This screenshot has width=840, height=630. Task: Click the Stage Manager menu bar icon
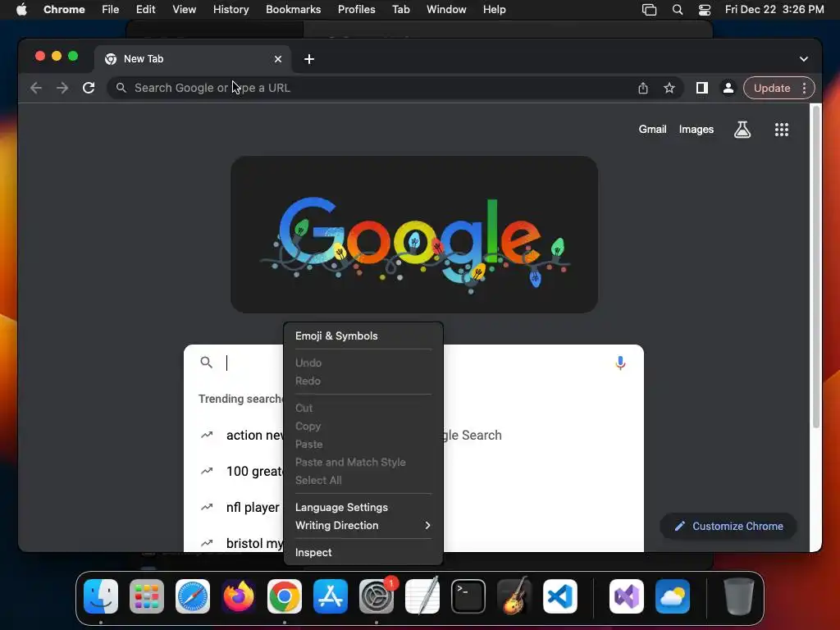click(x=650, y=10)
